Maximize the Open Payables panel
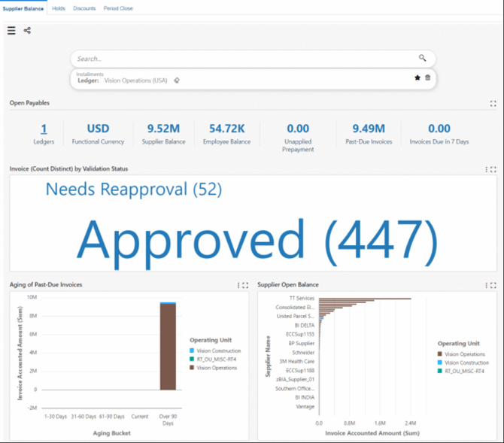This screenshot has width=504, height=443. tap(493, 104)
